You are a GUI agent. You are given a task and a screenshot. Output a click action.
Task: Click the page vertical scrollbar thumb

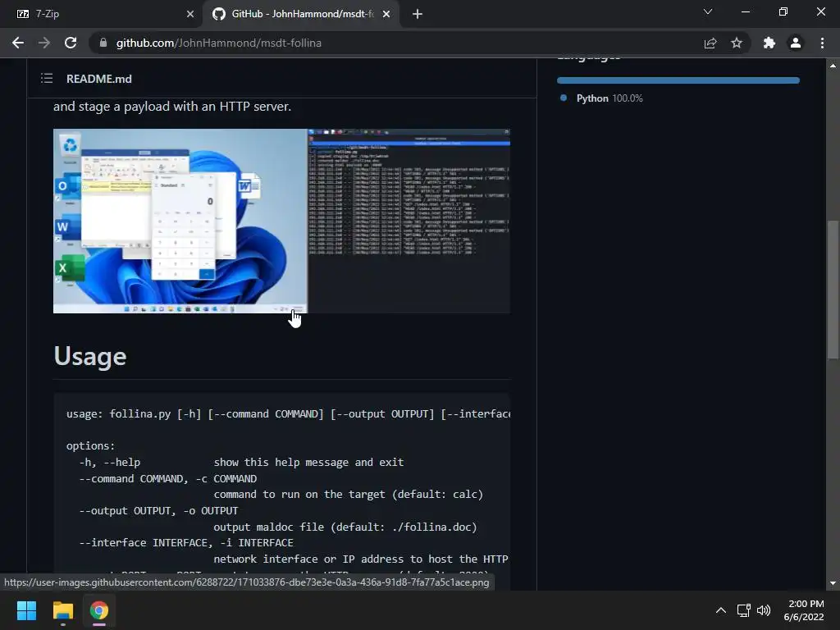coord(833,290)
